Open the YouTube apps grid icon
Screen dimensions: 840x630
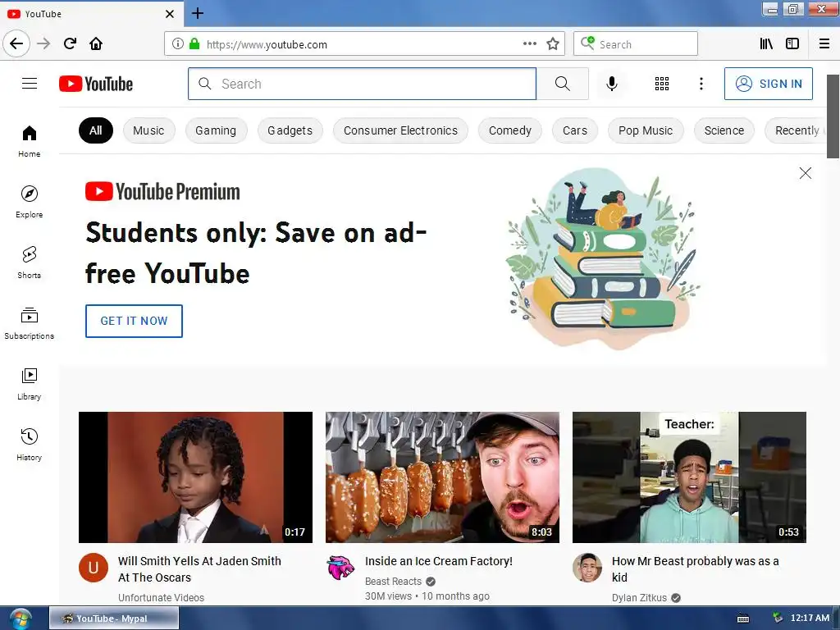point(662,84)
